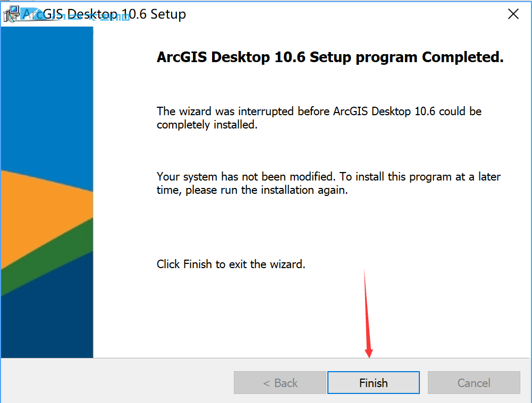The image size is (532, 403).
Task: Click the Click Finish to exit instruction text
Action: (231, 264)
